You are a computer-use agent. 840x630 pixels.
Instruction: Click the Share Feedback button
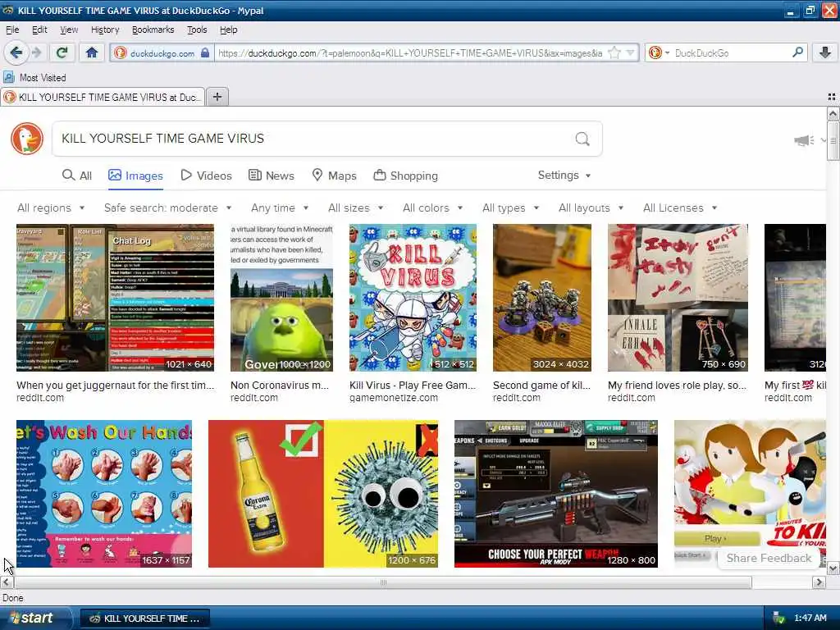click(769, 558)
